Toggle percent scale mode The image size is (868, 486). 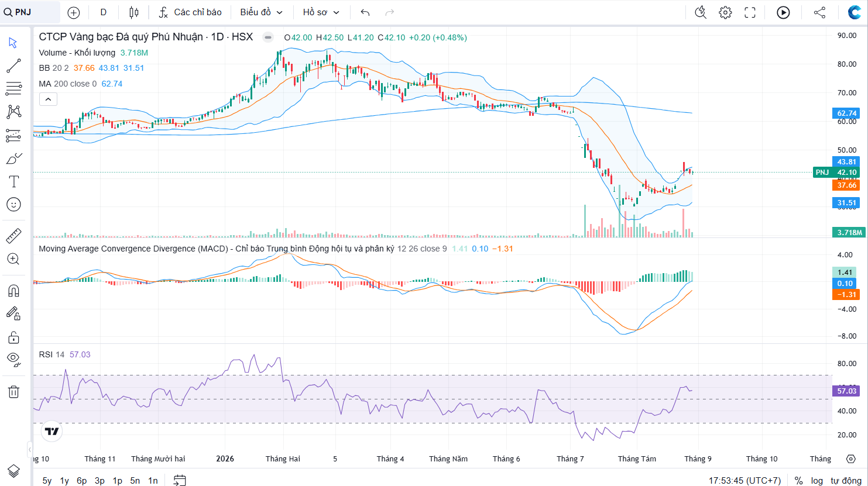click(x=798, y=481)
